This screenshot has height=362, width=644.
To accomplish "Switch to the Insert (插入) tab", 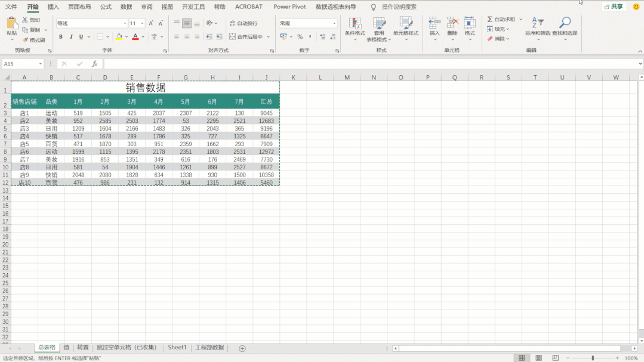I will point(53,7).
